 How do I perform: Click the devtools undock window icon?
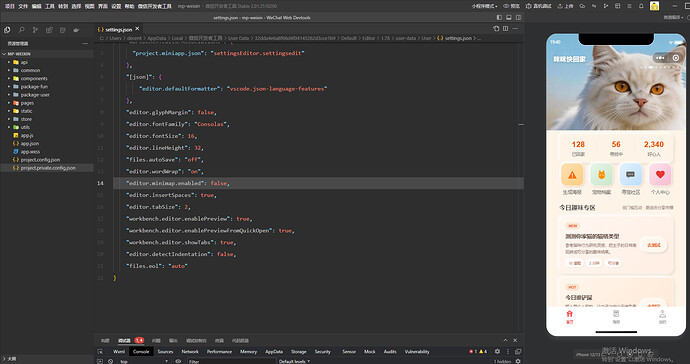tap(518, 351)
